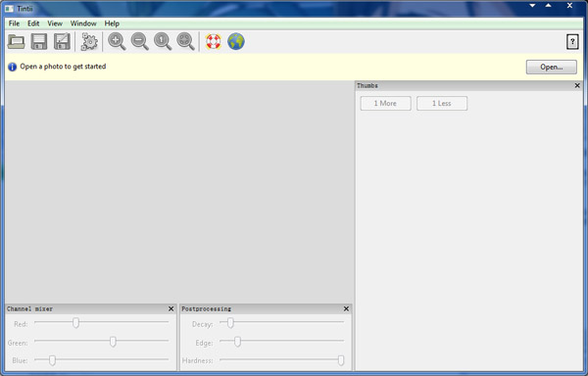Screen dimensions: 588x376
Task: Click the question mark help button
Action: coord(572,41)
